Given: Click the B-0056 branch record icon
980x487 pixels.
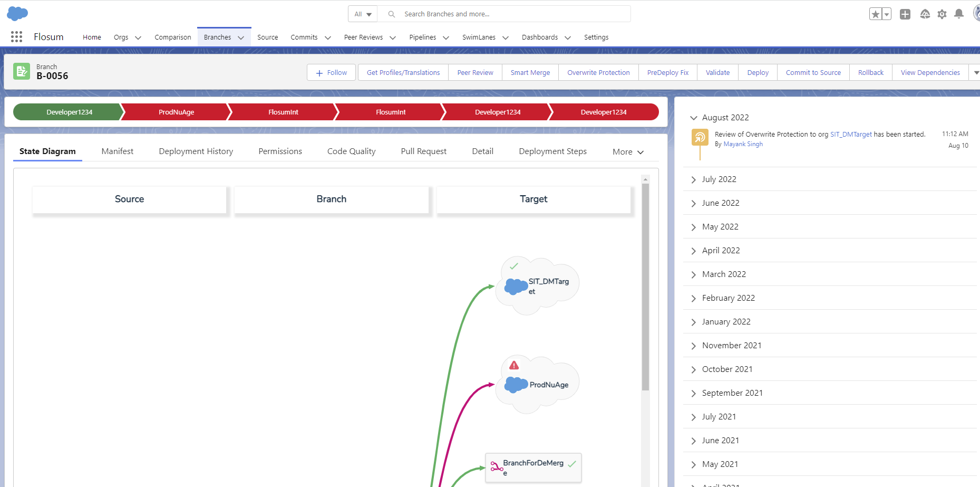Looking at the screenshot, I should coord(22,71).
